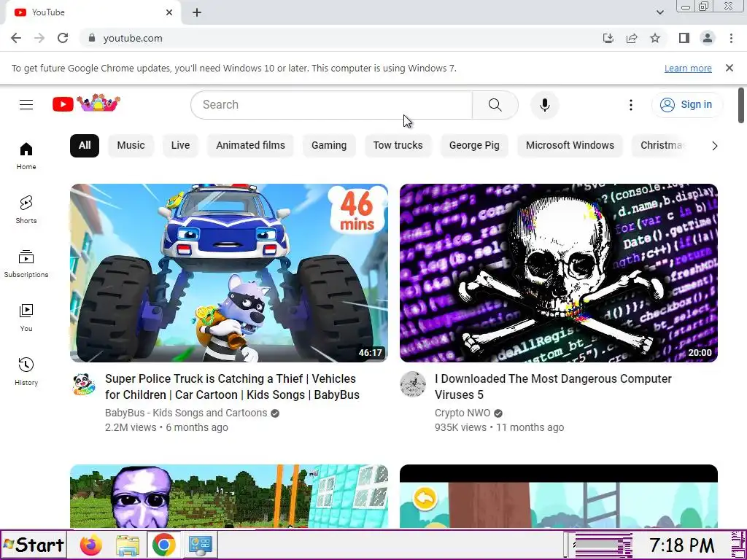Open the Chrome three-dot menu

(731, 38)
